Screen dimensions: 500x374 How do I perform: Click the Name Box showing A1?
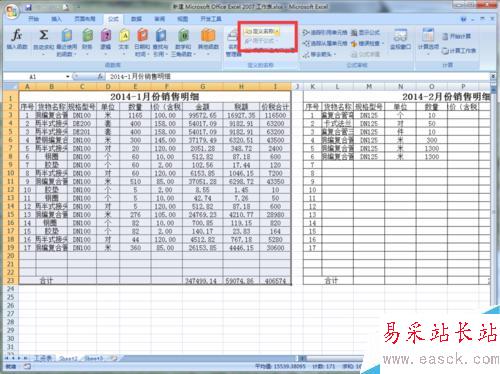tap(33, 77)
